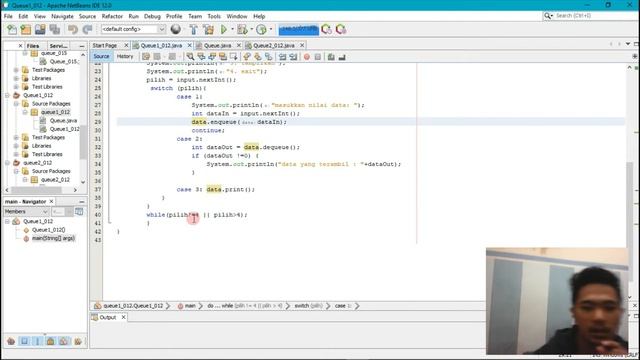The width and height of the screenshot is (640, 360).
Task: Toggle the History view button
Action: [x=125, y=56]
